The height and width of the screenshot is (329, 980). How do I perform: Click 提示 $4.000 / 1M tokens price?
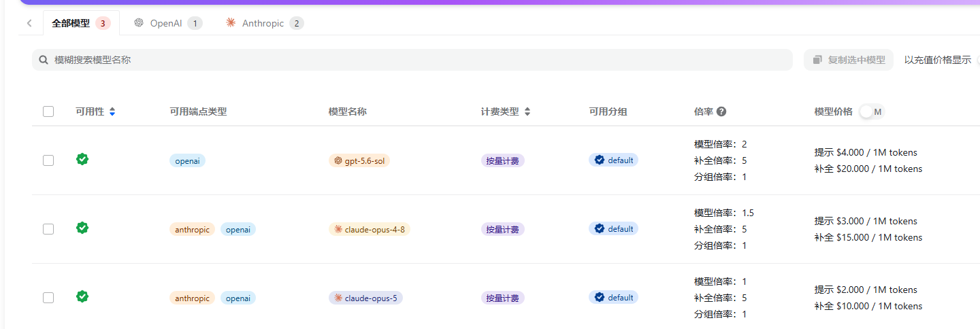click(866, 152)
